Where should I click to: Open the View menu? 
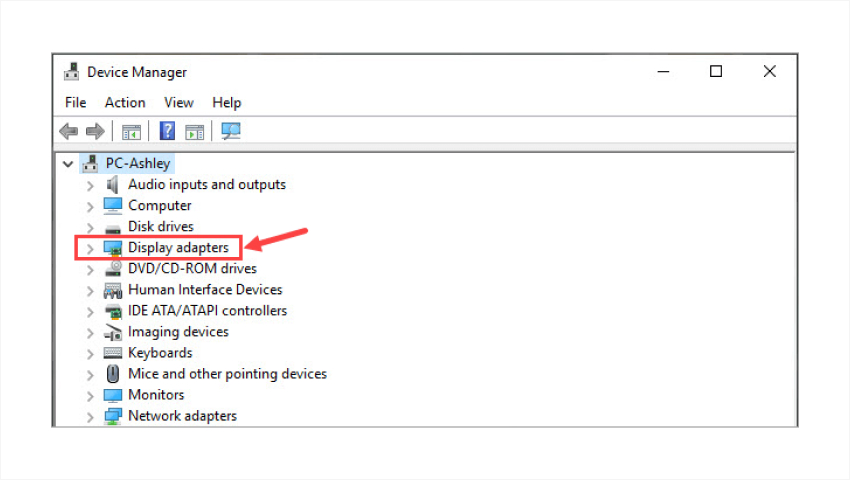(179, 103)
